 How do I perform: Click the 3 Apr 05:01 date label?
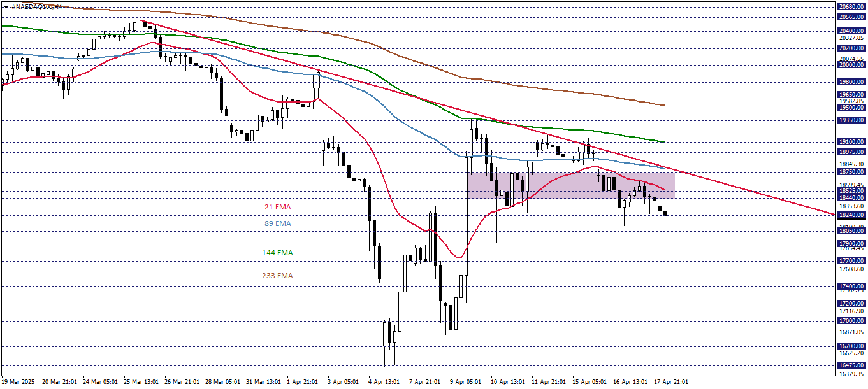point(344,382)
